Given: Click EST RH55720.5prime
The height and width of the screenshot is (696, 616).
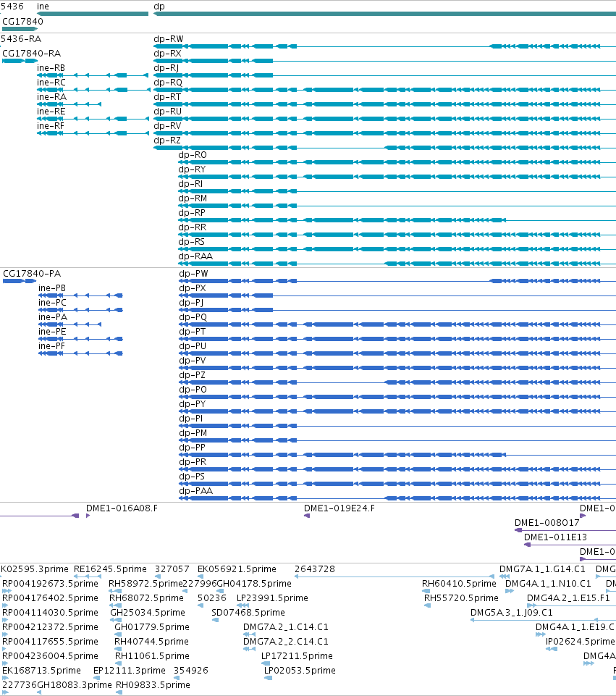Looking at the screenshot, I should pos(461,598).
